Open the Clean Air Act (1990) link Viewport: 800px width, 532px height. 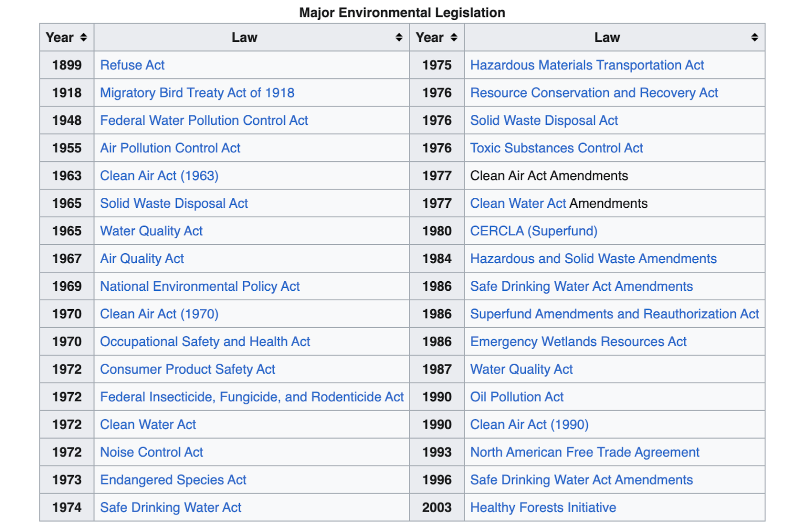(x=529, y=425)
